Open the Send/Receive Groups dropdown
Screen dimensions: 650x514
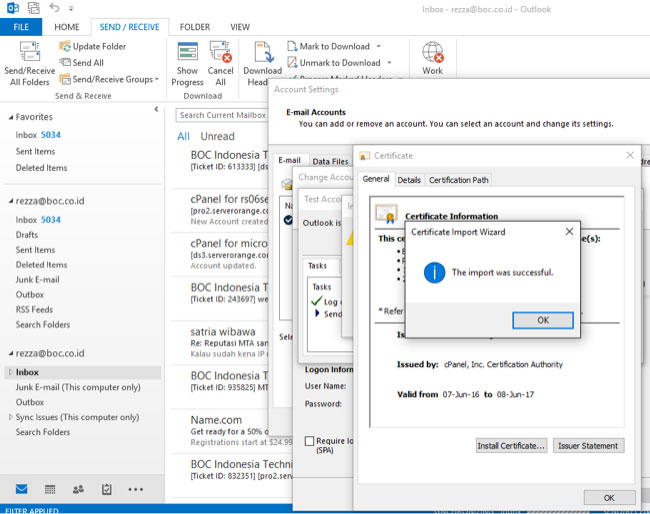tap(109, 79)
